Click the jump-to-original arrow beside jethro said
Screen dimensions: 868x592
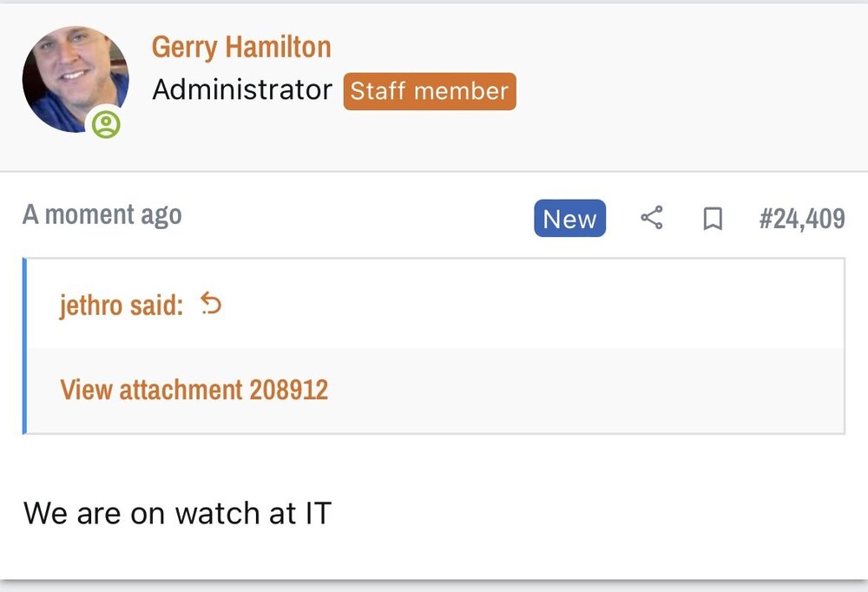tap(211, 304)
